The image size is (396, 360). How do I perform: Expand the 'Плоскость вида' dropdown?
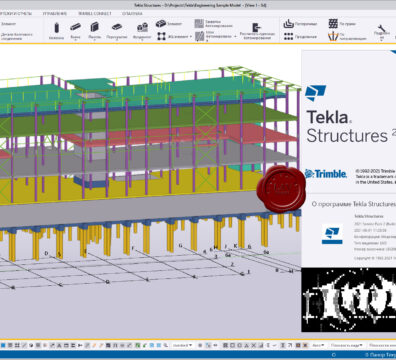346,345
